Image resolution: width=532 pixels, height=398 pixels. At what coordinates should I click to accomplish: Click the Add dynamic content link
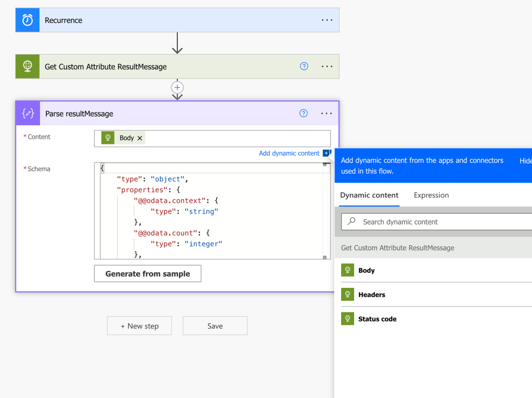pyautogui.click(x=289, y=153)
